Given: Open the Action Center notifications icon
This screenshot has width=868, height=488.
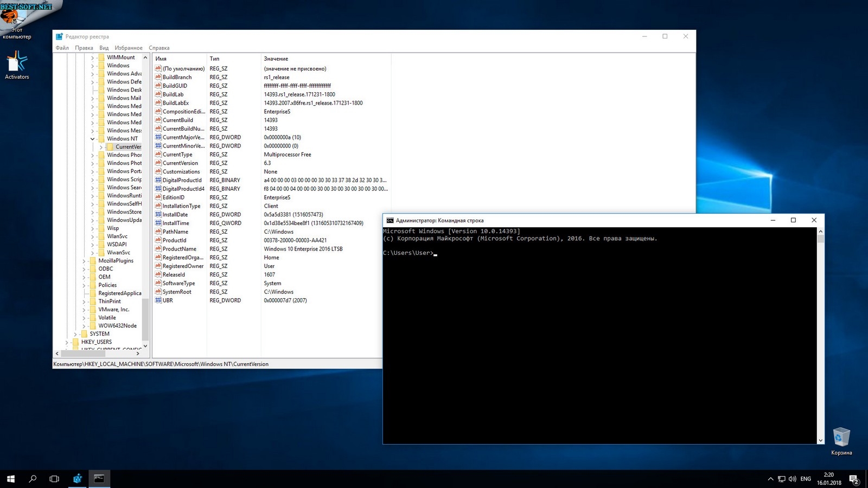Looking at the screenshot, I should tap(853, 479).
